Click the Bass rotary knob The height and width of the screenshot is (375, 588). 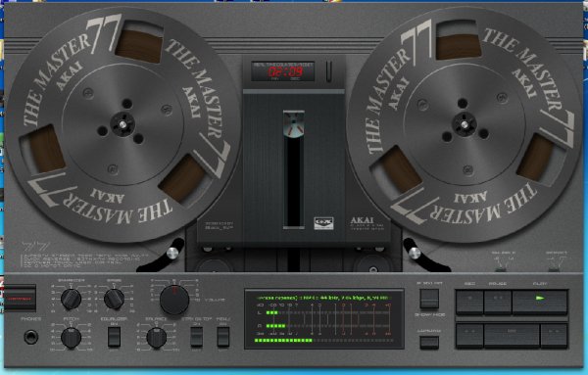click(114, 299)
